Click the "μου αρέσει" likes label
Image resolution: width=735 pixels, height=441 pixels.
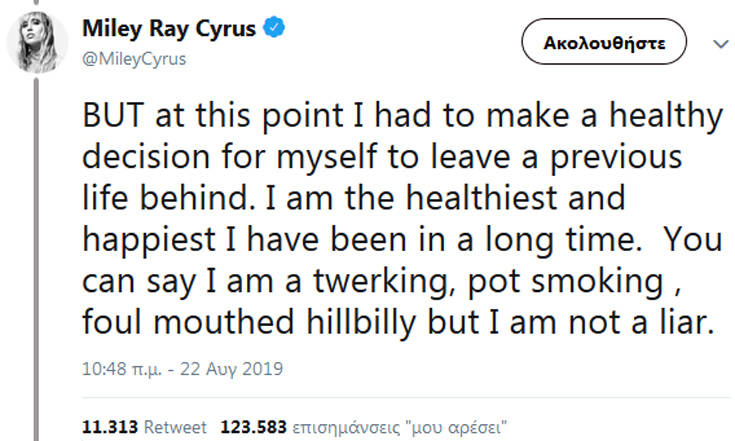coord(449,427)
